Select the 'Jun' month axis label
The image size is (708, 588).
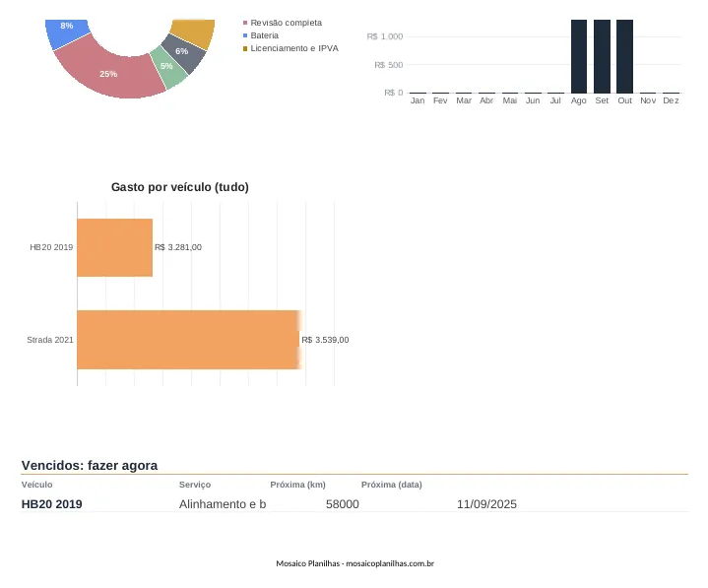coord(533,100)
